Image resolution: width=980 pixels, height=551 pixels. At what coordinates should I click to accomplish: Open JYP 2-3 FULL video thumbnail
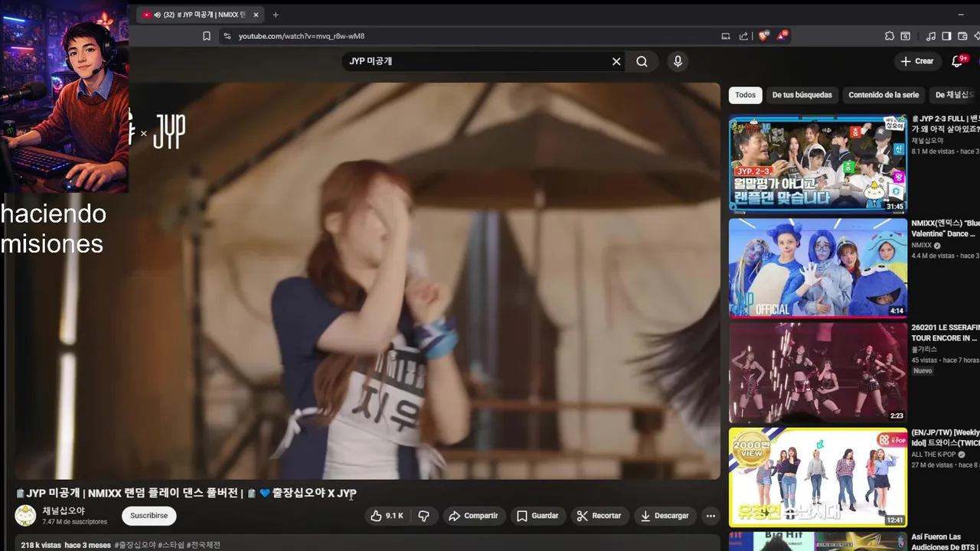(x=818, y=163)
